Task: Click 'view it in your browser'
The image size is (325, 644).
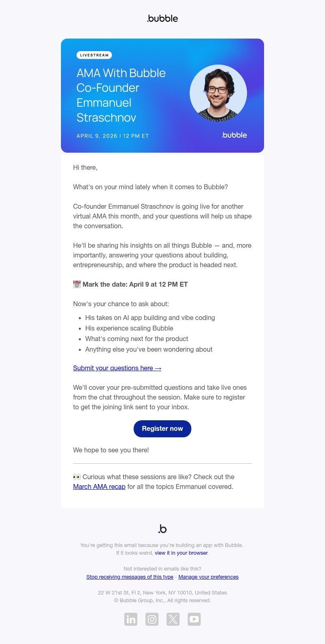Action: click(180, 553)
